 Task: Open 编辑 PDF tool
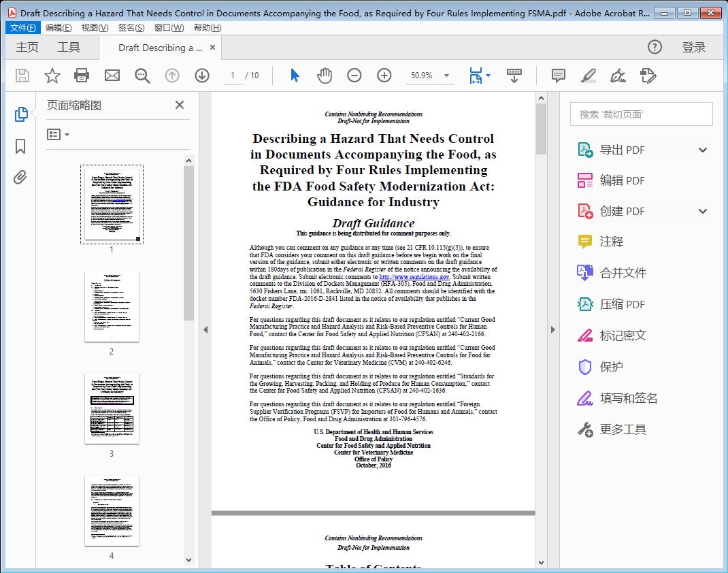coord(612,180)
